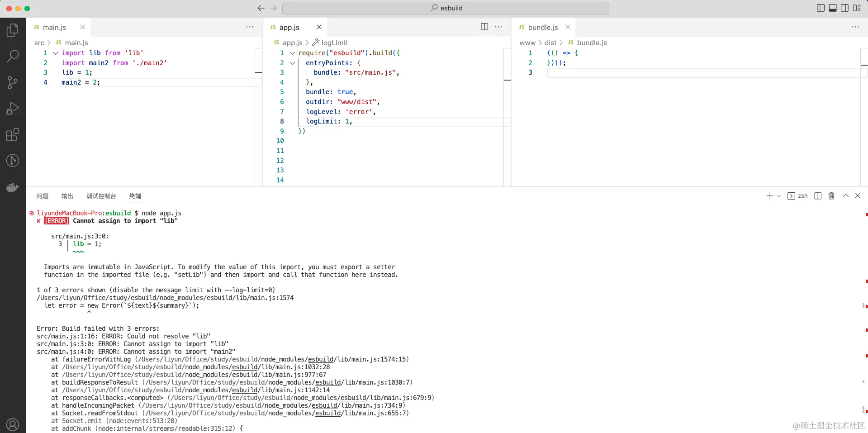Go forward using the title bar arrow
The height and width of the screenshot is (433, 868).
[x=273, y=8]
